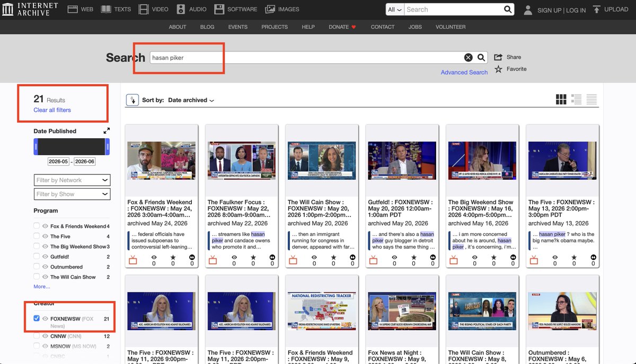Focus the top navigation Search field

[453, 10]
